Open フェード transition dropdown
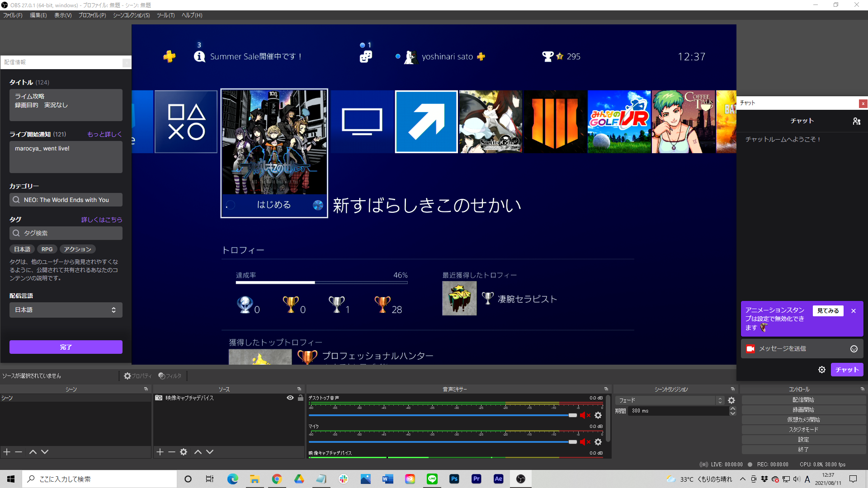868x488 pixels. tap(670, 400)
